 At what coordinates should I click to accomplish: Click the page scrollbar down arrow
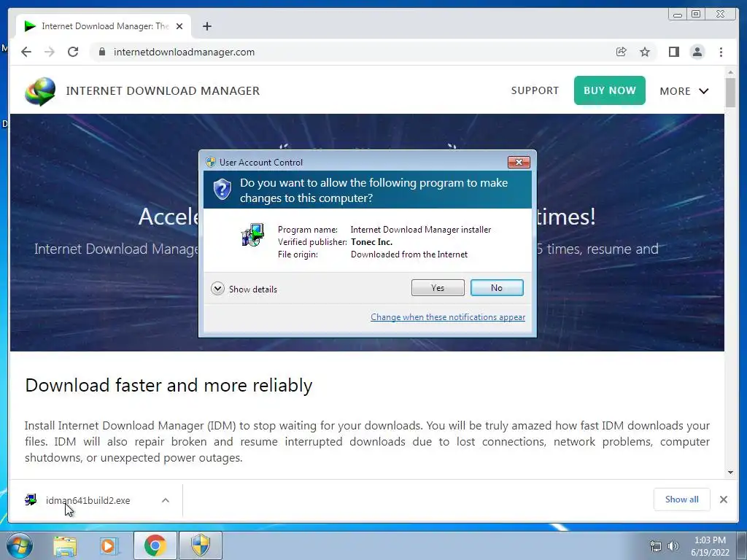click(730, 472)
